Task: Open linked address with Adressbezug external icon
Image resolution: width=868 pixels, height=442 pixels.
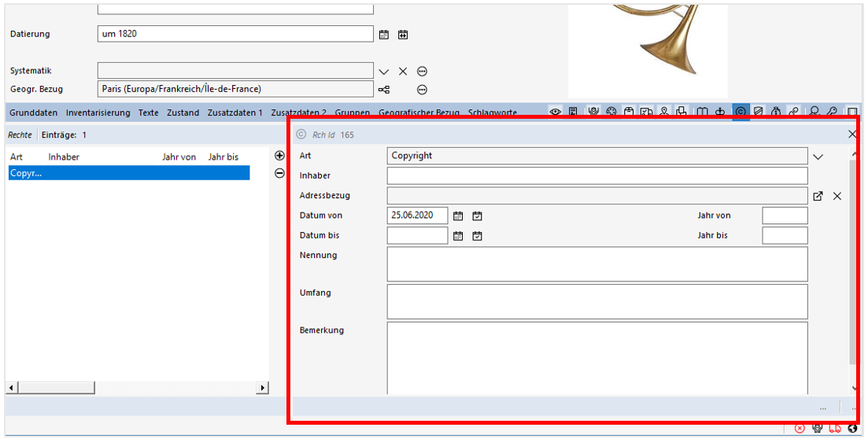Action: (x=818, y=196)
